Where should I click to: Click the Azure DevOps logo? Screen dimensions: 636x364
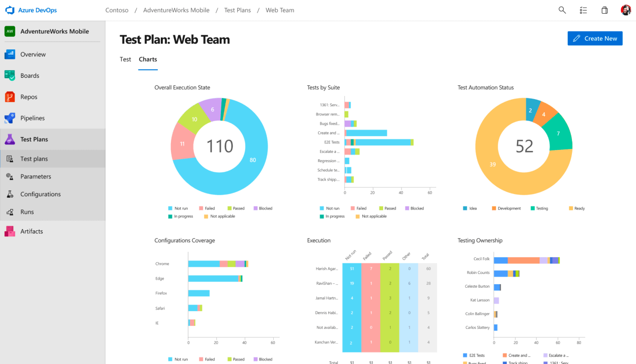[x=10, y=10]
